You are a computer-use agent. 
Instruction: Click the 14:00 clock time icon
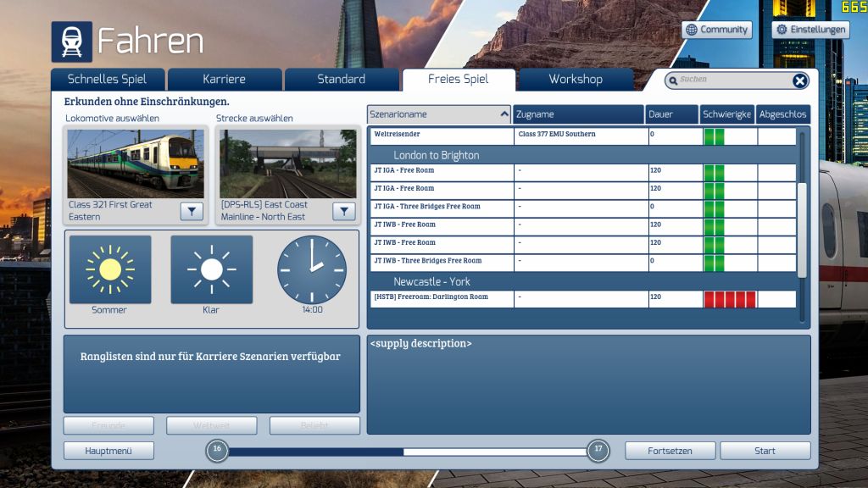tap(312, 269)
